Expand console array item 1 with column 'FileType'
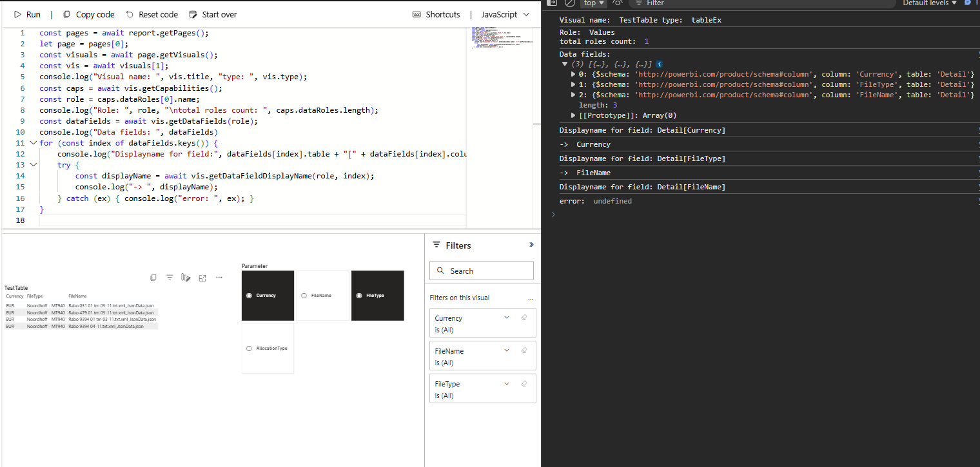The image size is (980, 467). pyautogui.click(x=574, y=84)
